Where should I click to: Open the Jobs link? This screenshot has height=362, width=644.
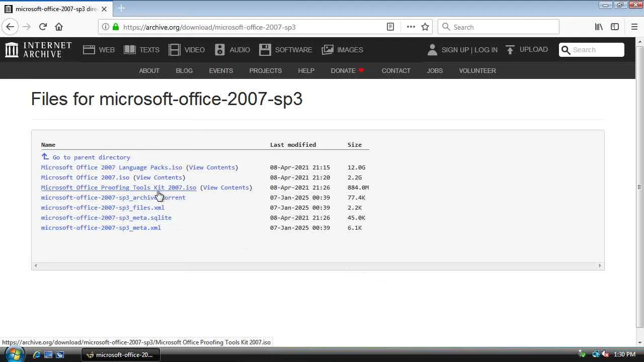coord(435,71)
